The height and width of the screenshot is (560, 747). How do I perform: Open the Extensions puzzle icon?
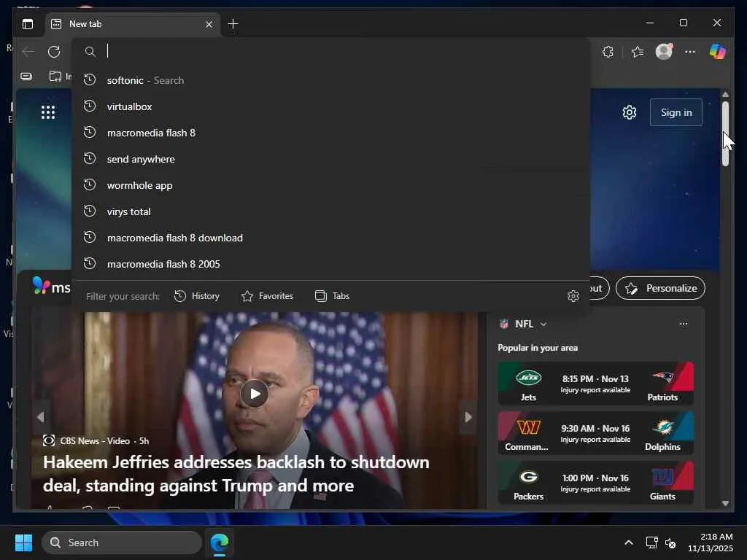[608, 52]
